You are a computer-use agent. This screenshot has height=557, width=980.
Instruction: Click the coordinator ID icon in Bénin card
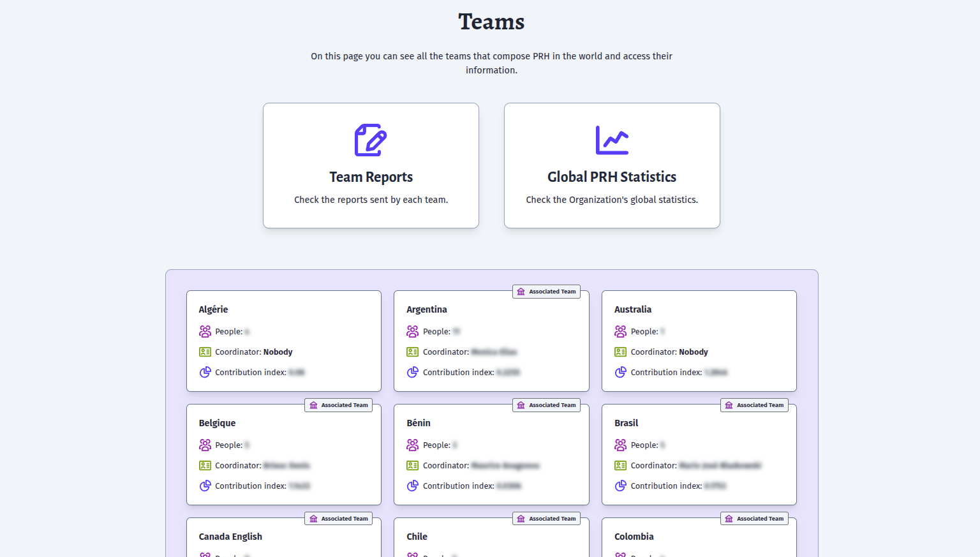[x=413, y=465]
